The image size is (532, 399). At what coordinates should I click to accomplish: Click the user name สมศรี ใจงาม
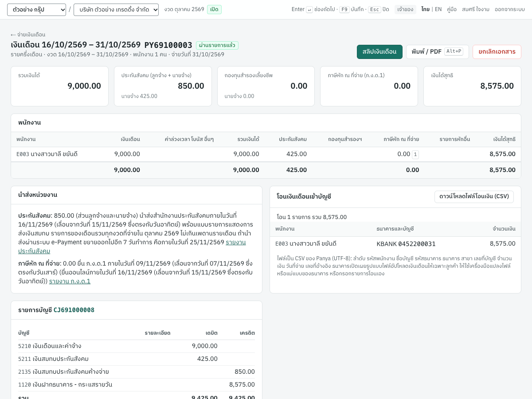pos(476,9)
